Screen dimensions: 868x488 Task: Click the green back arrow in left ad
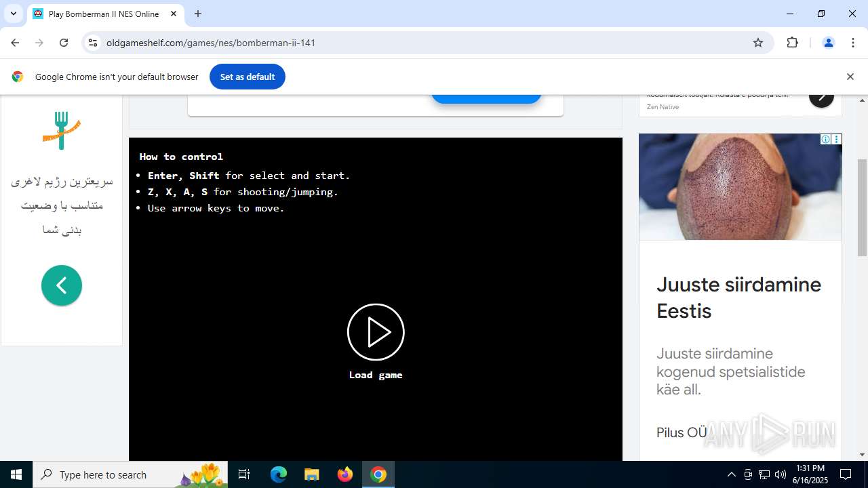62,285
